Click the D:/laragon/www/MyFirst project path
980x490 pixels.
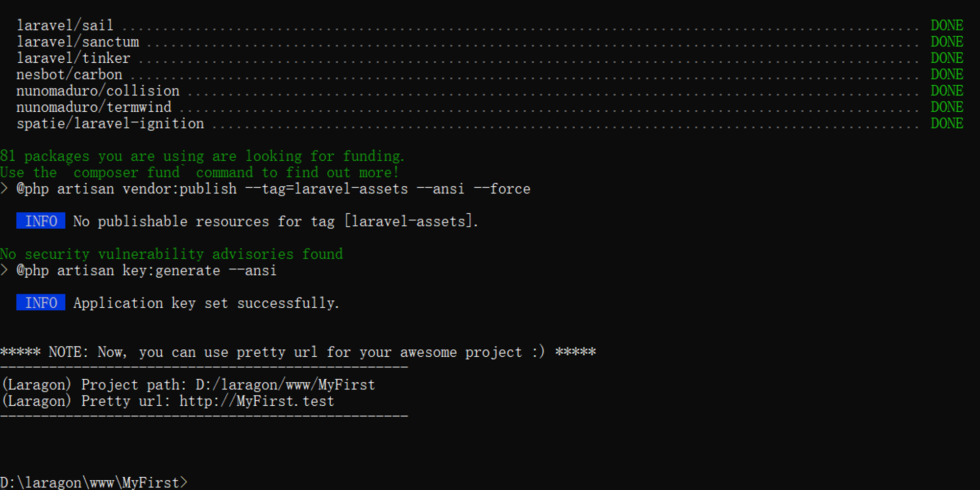(285, 385)
